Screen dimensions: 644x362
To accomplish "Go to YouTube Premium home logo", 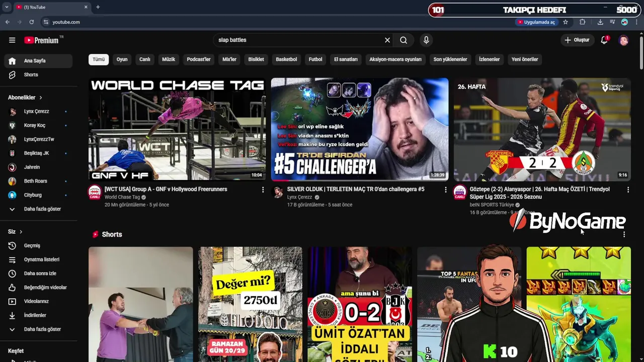I will pyautogui.click(x=41, y=40).
